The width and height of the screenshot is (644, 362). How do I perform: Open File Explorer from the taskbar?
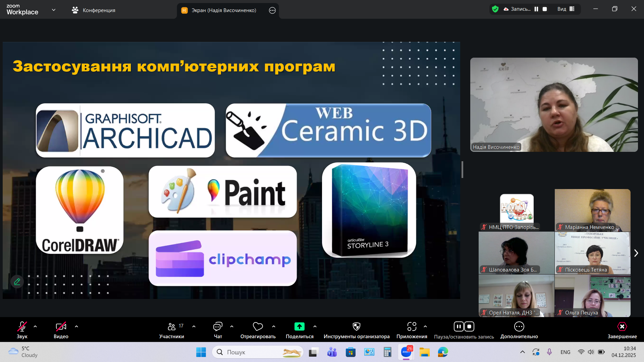424,352
